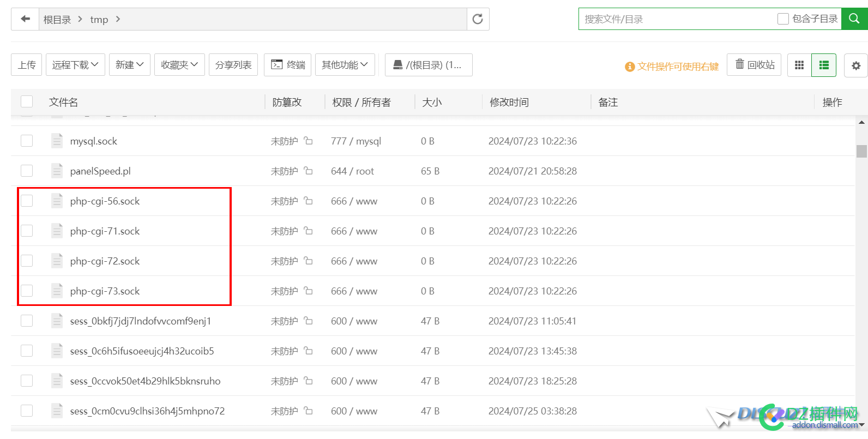Click permission 644 / root for panelSpeed.pl
This screenshot has width=868, height=439.
(352, 171)
